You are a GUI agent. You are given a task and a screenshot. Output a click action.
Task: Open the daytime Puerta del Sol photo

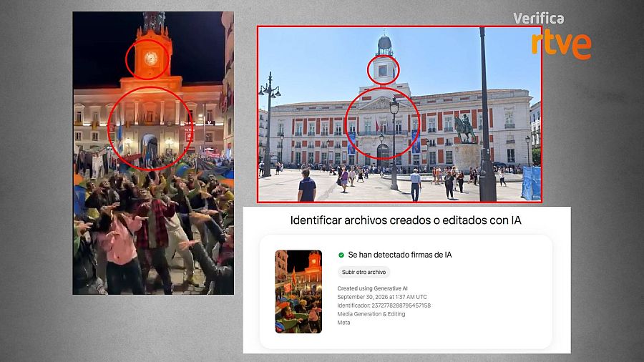click(399, 114)
